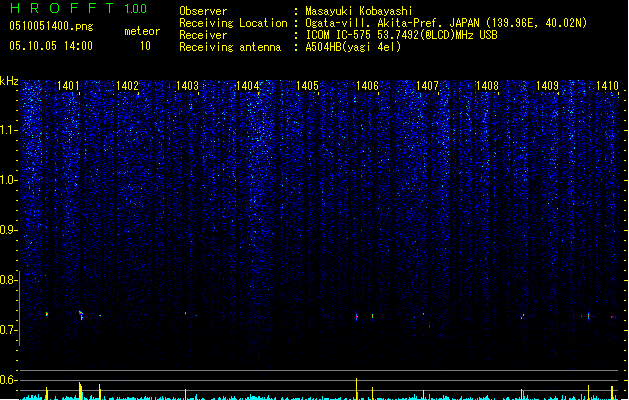Click the 0.7 kHz axis label

8,330
